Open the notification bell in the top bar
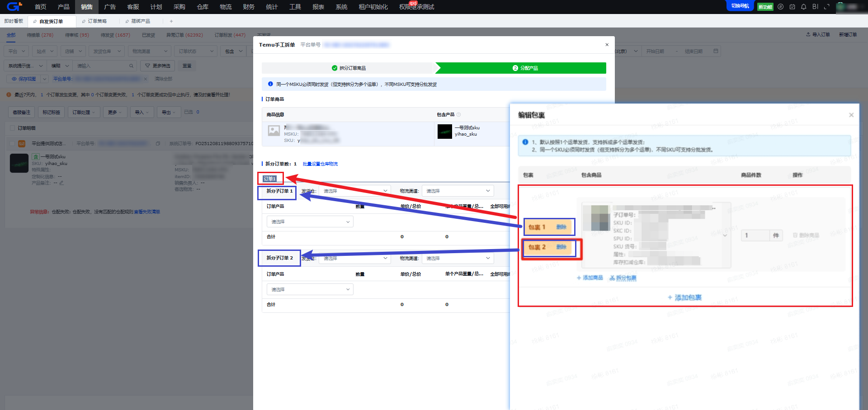The height and width of the screenshot is (410, 868). 803,7
